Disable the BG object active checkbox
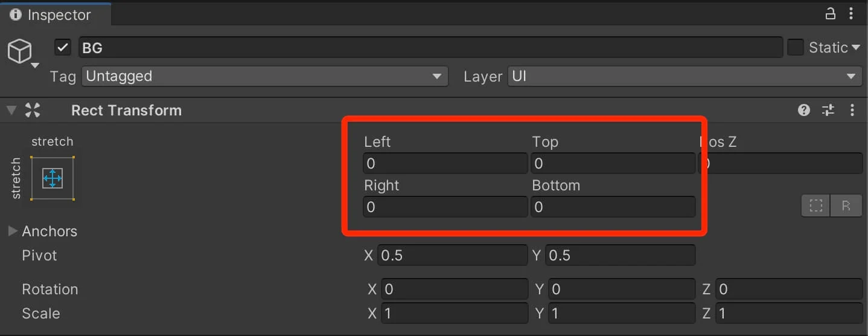Viewport: 868px width, 336px height. (x=63, y=47)
